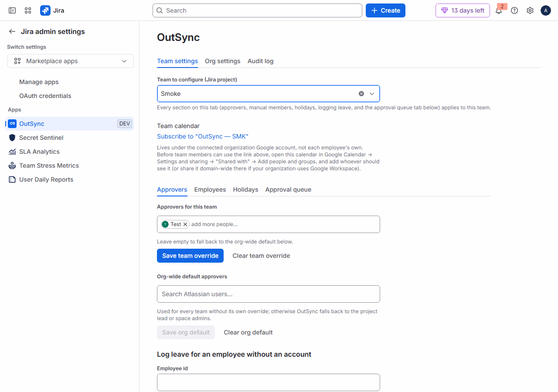Open the settings gear icon
Viewport: 558px width, 392px height.
click(x=530, y=10)
